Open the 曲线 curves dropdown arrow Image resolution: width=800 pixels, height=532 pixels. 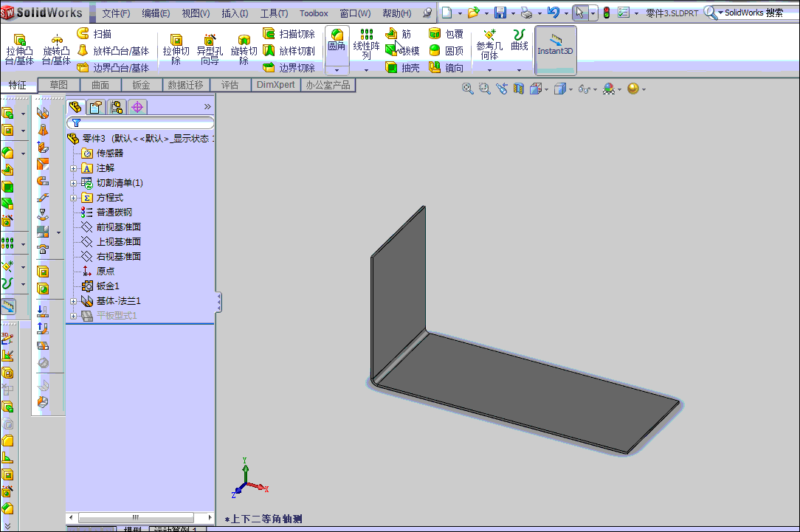(x=520, y=70)
